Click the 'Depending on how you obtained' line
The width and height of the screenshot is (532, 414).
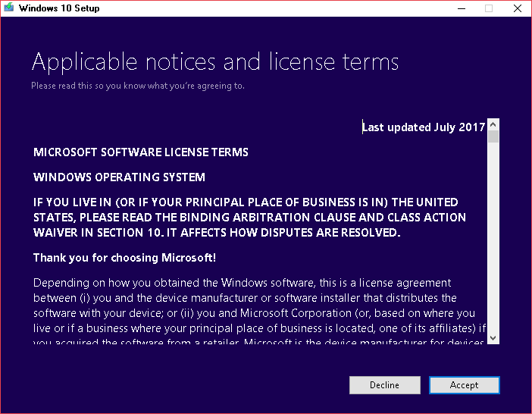243,283
